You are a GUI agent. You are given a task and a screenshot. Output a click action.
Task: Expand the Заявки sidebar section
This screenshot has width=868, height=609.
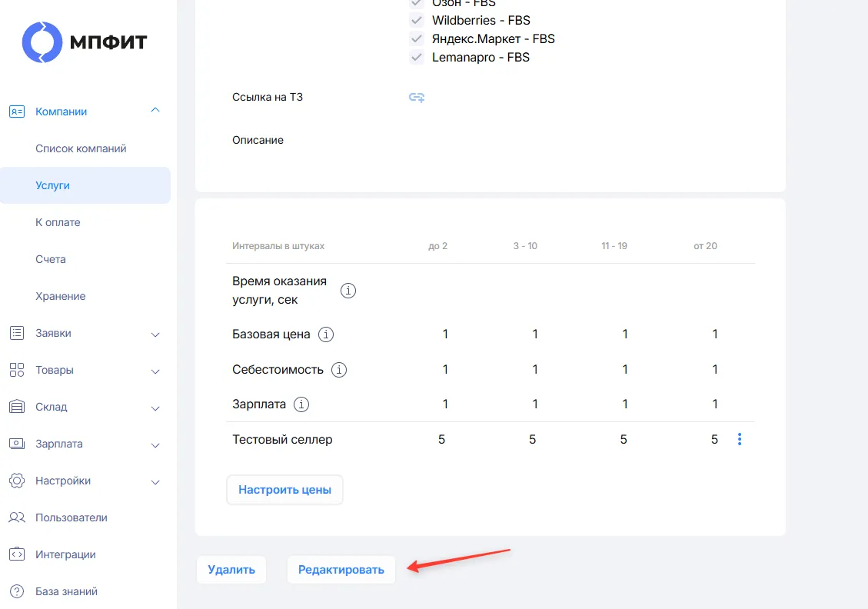click(x=155, y=334)
